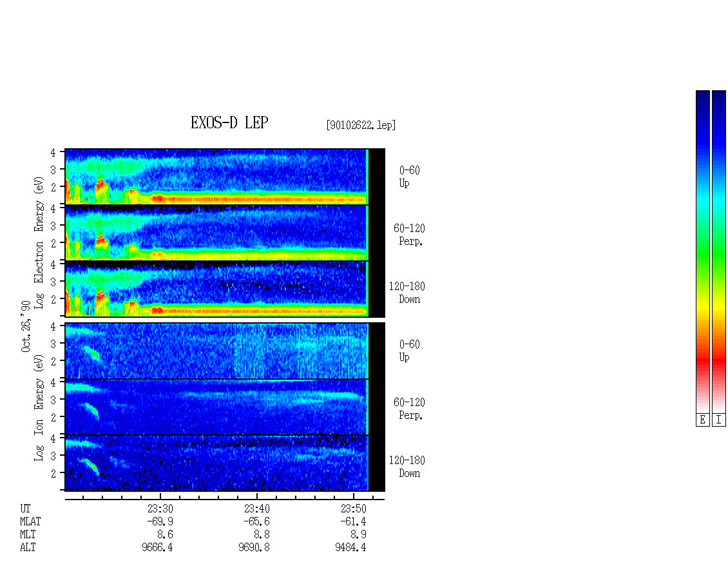Click the 60-120 Perp. label beside ion panel
This screenshot has width=728, height=564.
point(409,409)
